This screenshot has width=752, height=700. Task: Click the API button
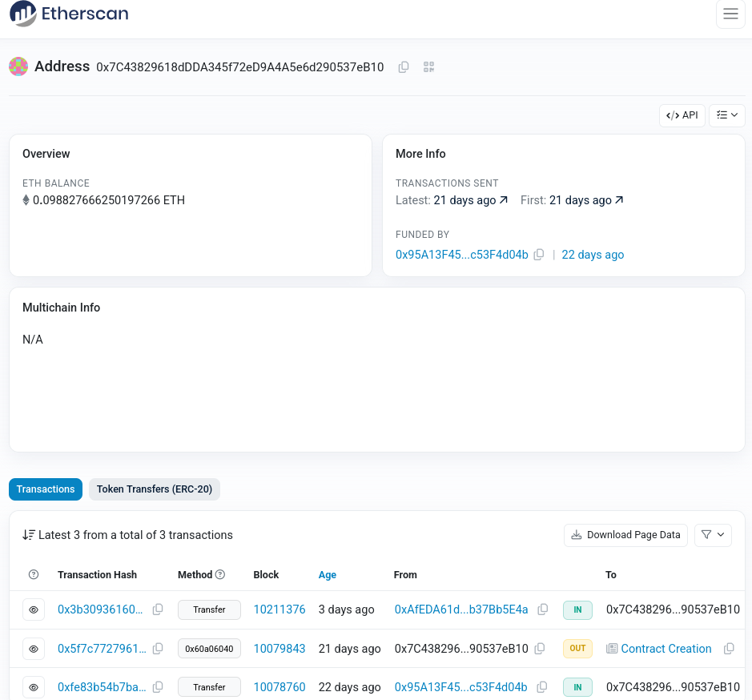click(x=682, y=115)
